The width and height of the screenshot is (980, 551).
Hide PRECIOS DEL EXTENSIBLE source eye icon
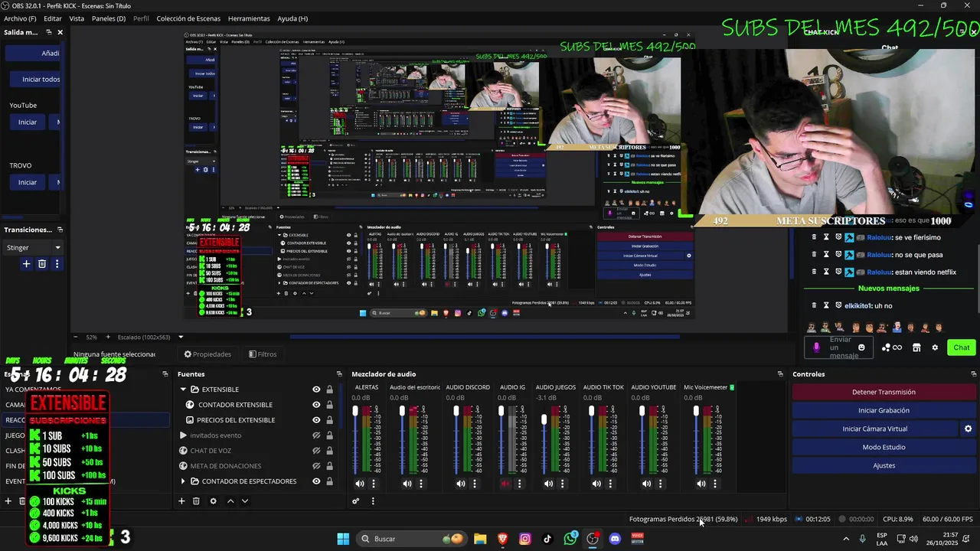coord(316,420)
